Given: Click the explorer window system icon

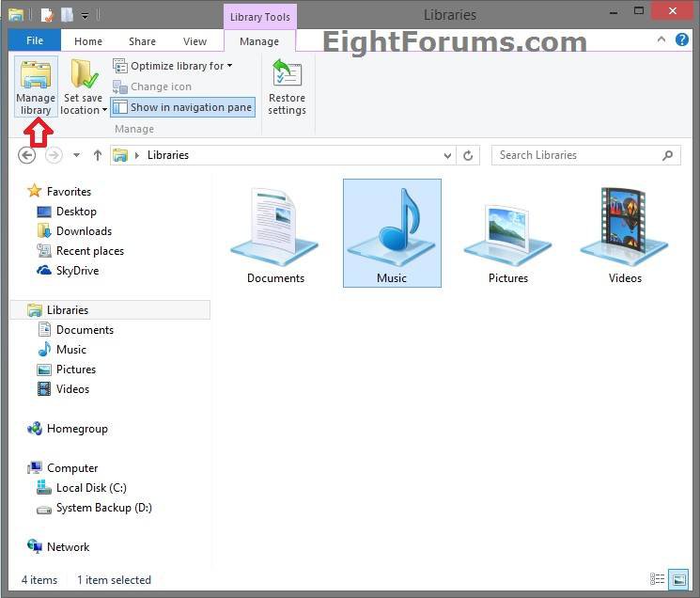Looking at the screenshot, I should [16, 15].
